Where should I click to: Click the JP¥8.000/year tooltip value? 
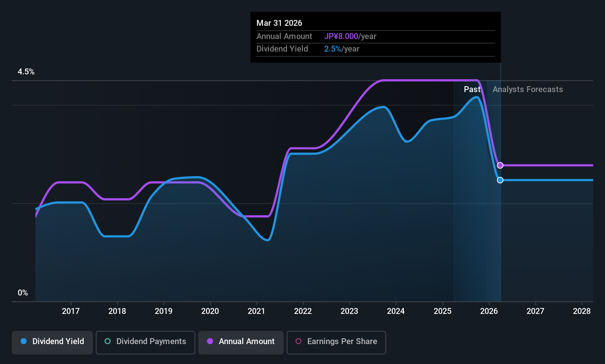click(350, 36)
